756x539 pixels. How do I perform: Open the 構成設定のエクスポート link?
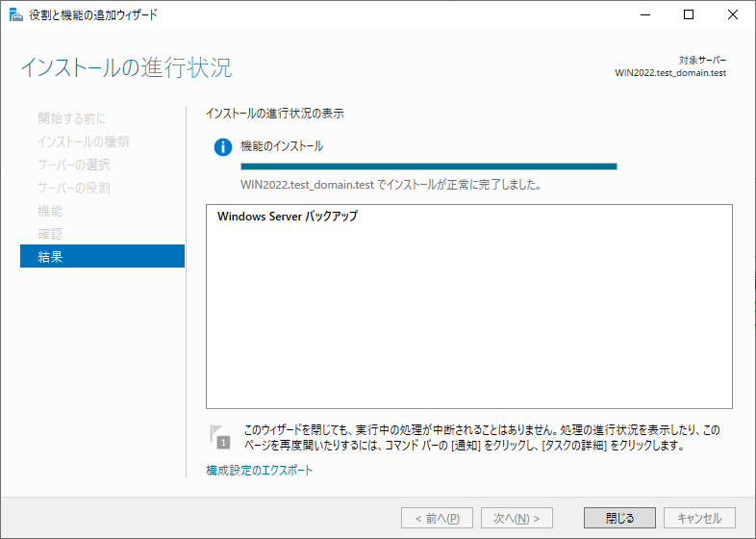click(260, 470)
